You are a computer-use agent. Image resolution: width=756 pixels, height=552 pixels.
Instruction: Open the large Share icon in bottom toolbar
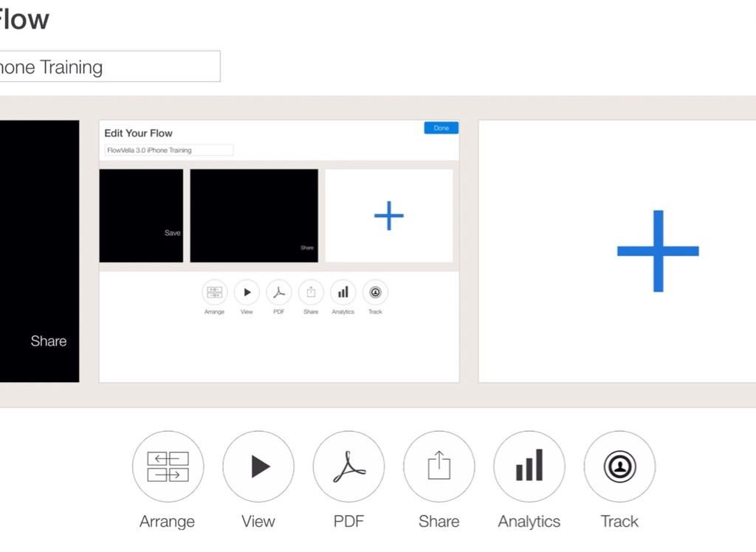[439, 466]
